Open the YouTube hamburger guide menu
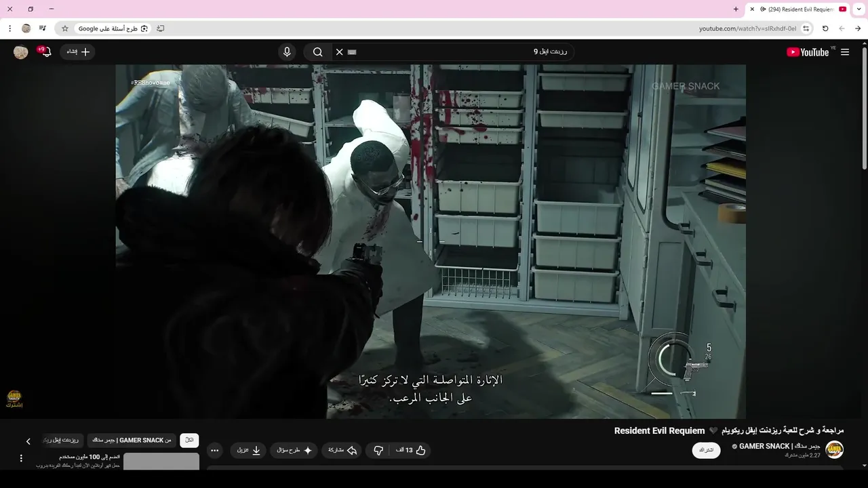868x488 pixels. point(845,52)
